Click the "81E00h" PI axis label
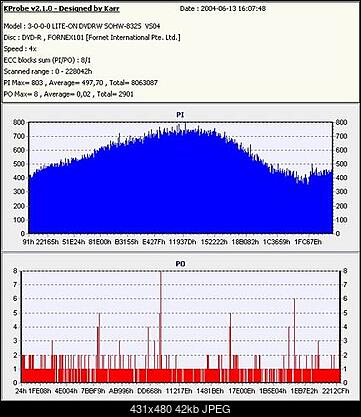The width and height of the screenshot is (361, 417). tap(100, 242)
